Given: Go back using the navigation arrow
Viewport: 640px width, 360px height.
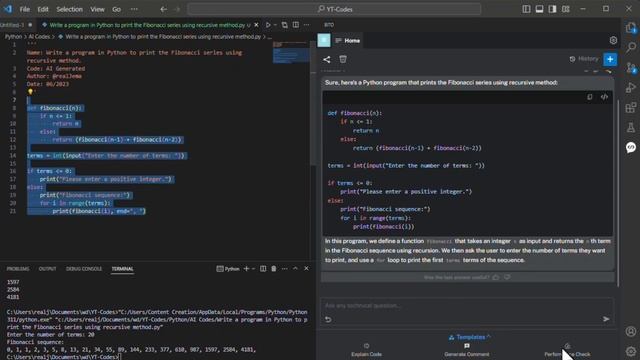Looking at the screenshot, I should point(163,9).
